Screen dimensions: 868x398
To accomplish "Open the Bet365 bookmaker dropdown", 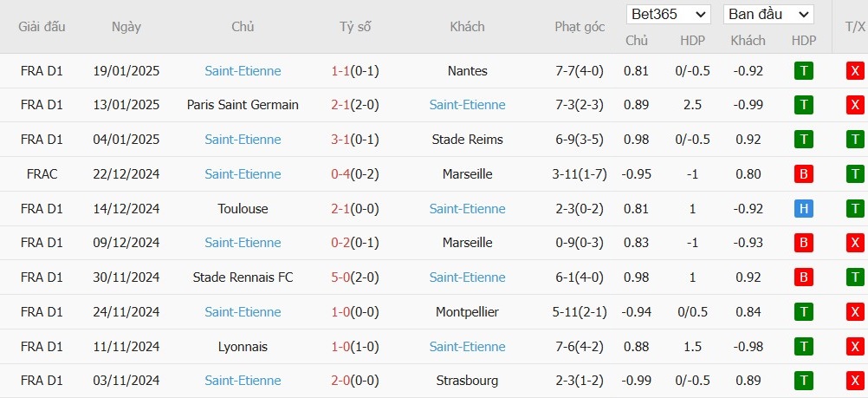I will point(670,15).
